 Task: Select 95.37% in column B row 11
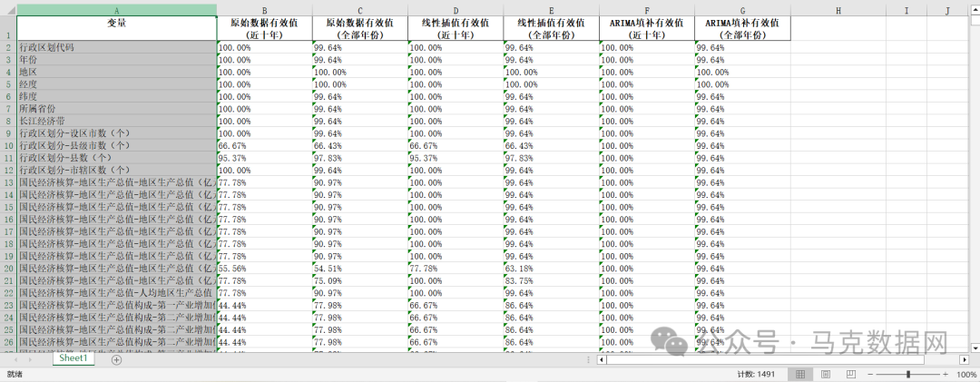point(264,158)
